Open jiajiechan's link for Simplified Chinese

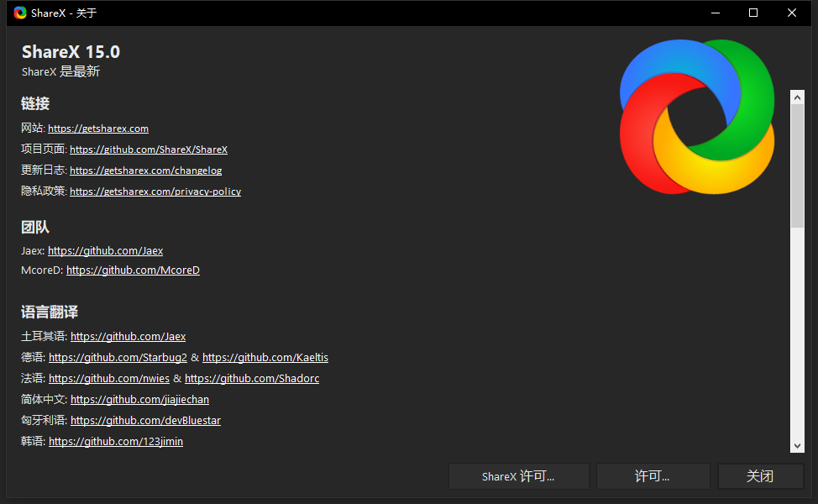coord(139,398)
